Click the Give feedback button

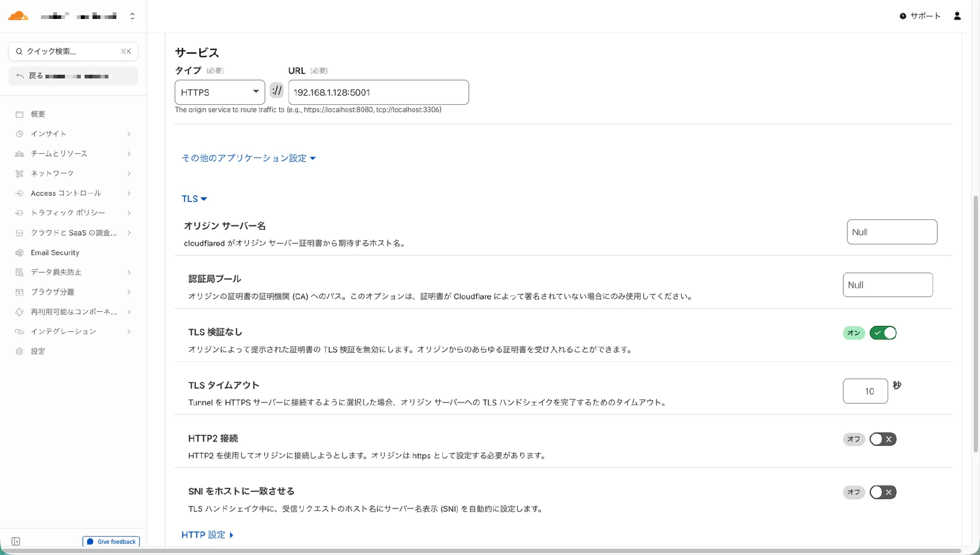pos(111,542)
